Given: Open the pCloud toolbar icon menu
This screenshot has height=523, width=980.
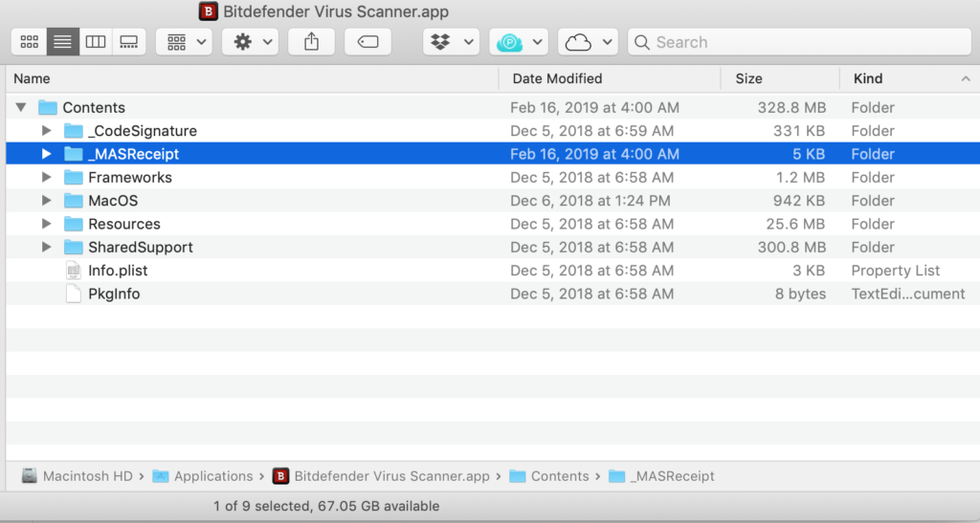Looking at the screenshot, I should click(x=519, y=42).
